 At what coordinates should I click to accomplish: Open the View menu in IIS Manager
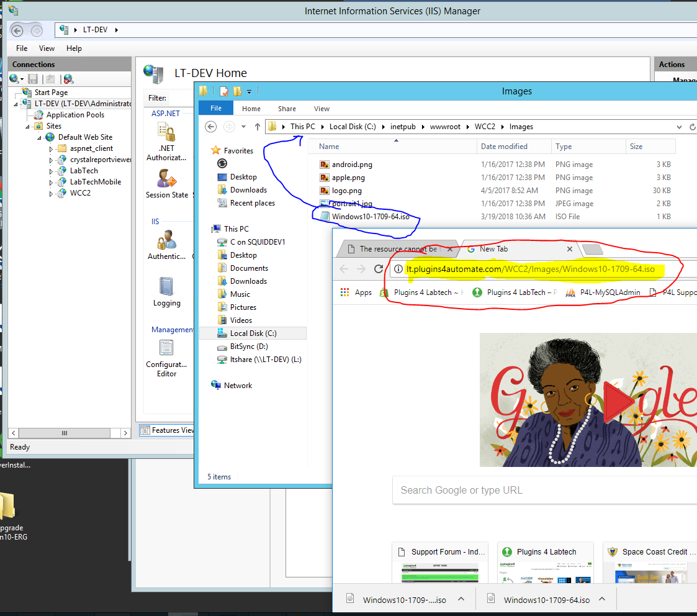(x=47, y=48)
